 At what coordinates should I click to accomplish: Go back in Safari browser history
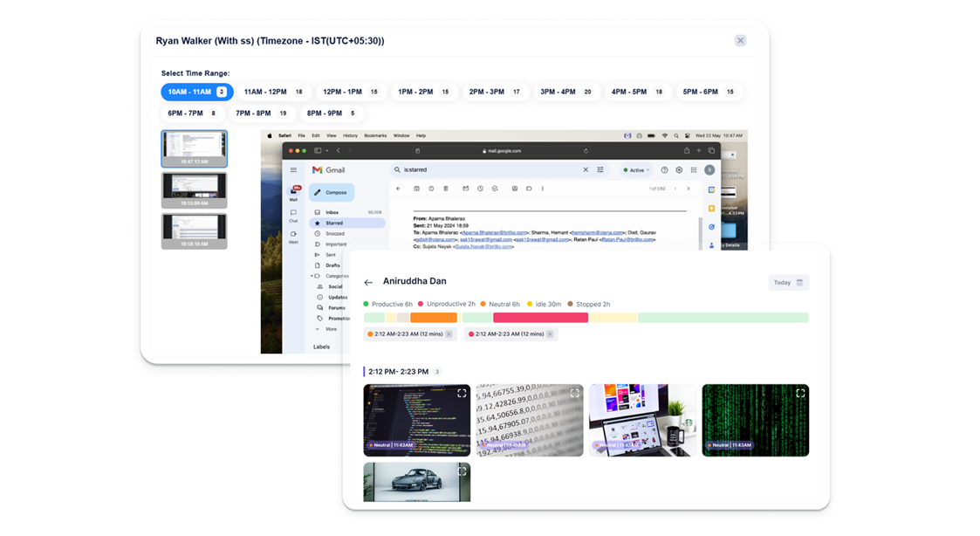[x=338, y=151]
